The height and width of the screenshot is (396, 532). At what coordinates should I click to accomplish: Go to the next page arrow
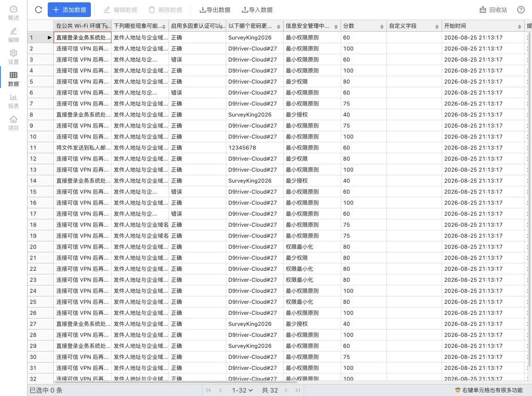[x=286, y=390]
